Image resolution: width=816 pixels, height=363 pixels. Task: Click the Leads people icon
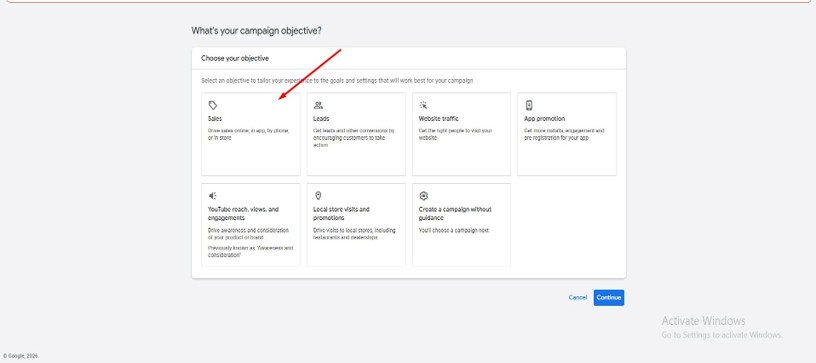(318, 105)
